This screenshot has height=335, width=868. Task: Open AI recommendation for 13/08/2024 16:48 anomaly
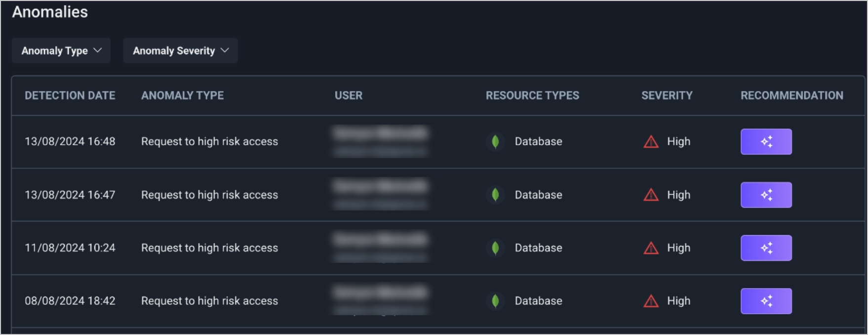(x=766, y=142)
